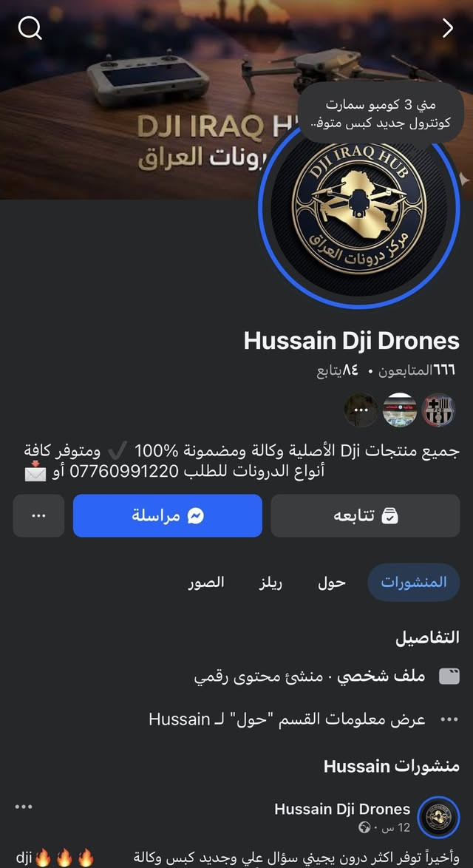Open the Arabic speech-bubble note above the avatar
Image resolution: width=473 pixels, height=868 pixels.
(380, 112)
